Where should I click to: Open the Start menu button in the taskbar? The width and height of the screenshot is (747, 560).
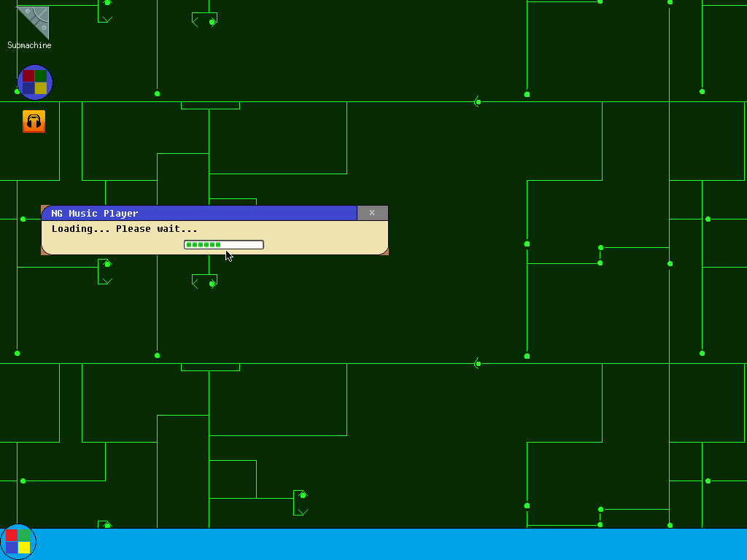18,542
